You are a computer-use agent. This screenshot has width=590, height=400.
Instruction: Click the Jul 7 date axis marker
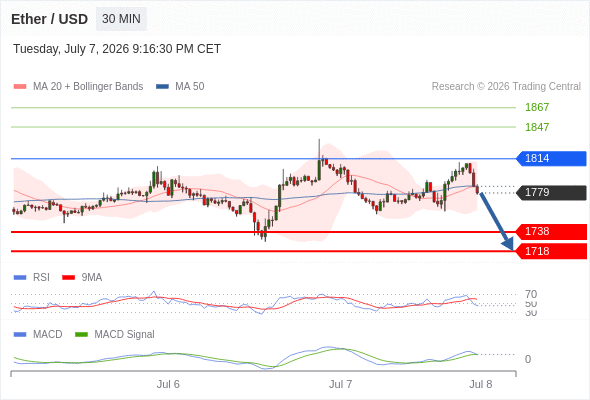pos(341,384)
